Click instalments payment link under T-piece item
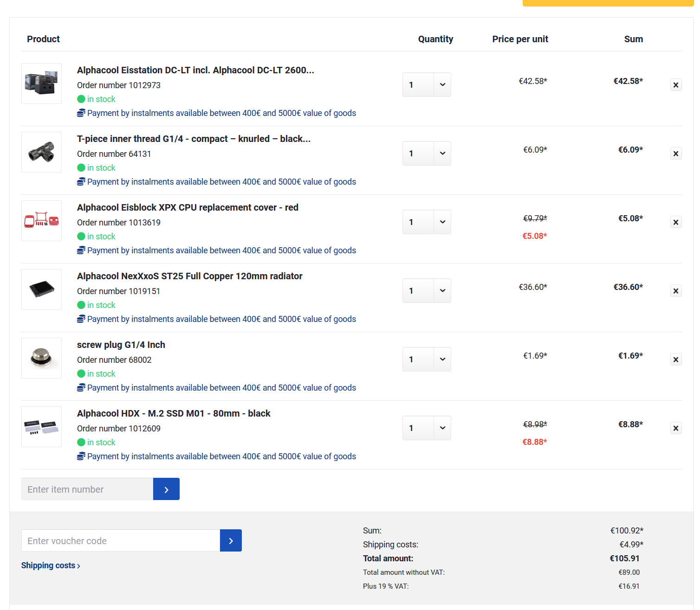 coord(221,182)
